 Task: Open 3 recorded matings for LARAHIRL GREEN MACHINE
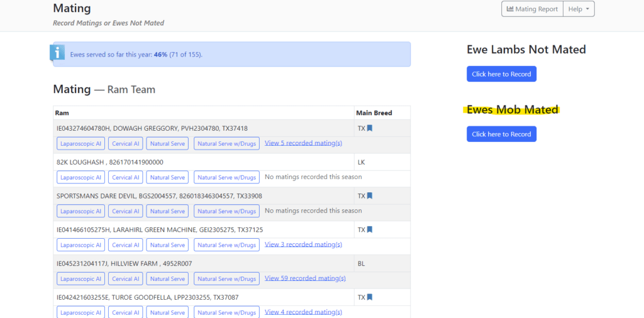303,244
